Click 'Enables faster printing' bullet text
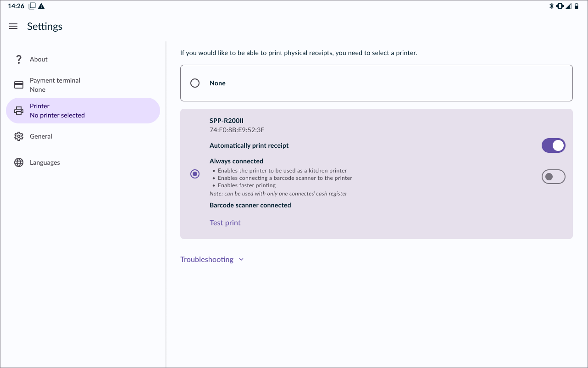 tap(247, 185)
